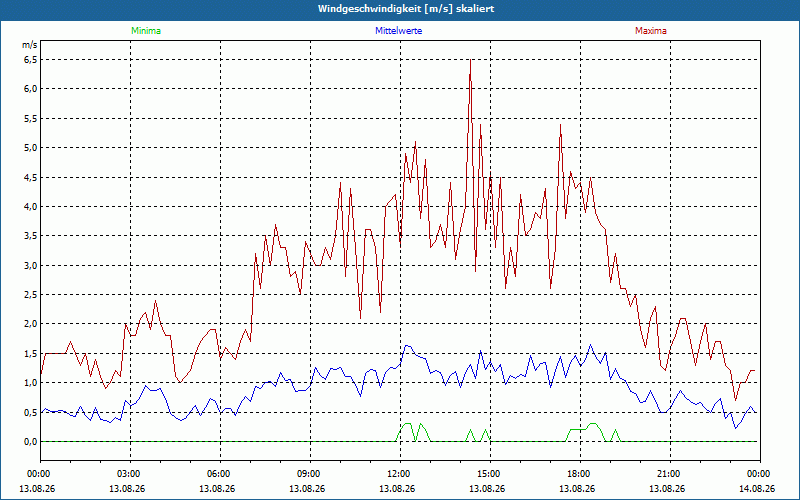Screen dimensions: 800x500
Task: Click the 03:00 time axis label
Action: click(x=130, y=474)
